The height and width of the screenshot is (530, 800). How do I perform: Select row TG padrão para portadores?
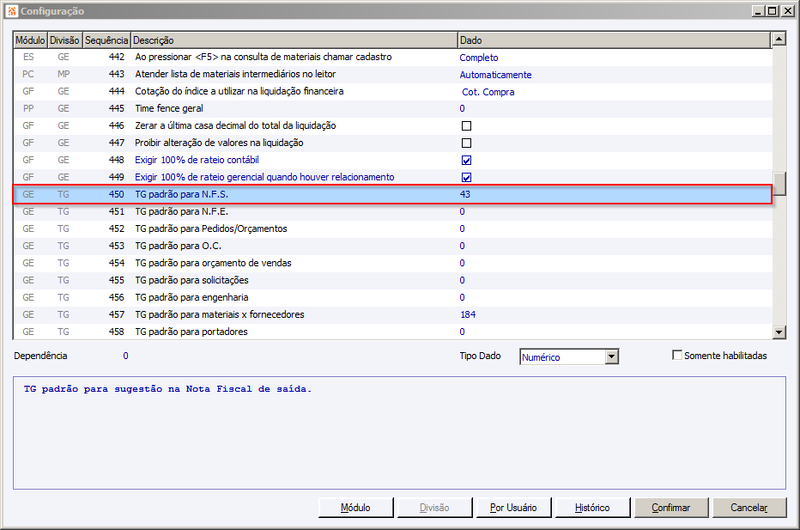pyautogui.click(x=392, y=332)
